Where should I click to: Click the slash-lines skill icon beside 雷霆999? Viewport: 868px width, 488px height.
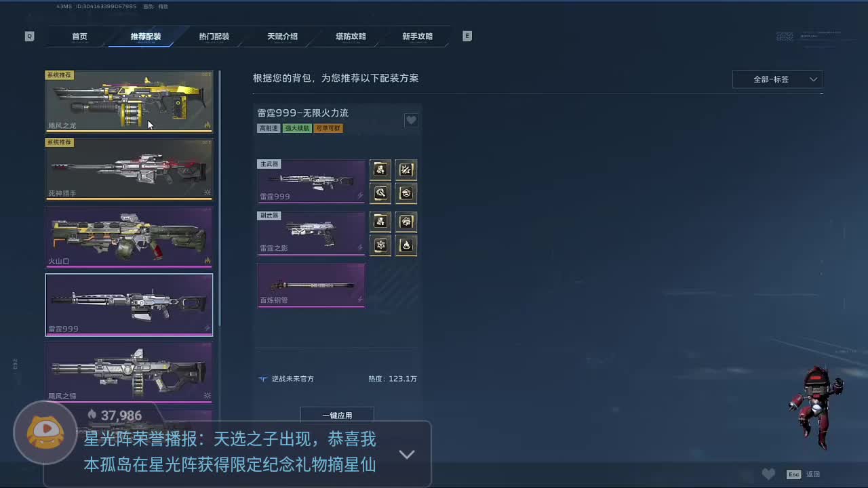406,169
